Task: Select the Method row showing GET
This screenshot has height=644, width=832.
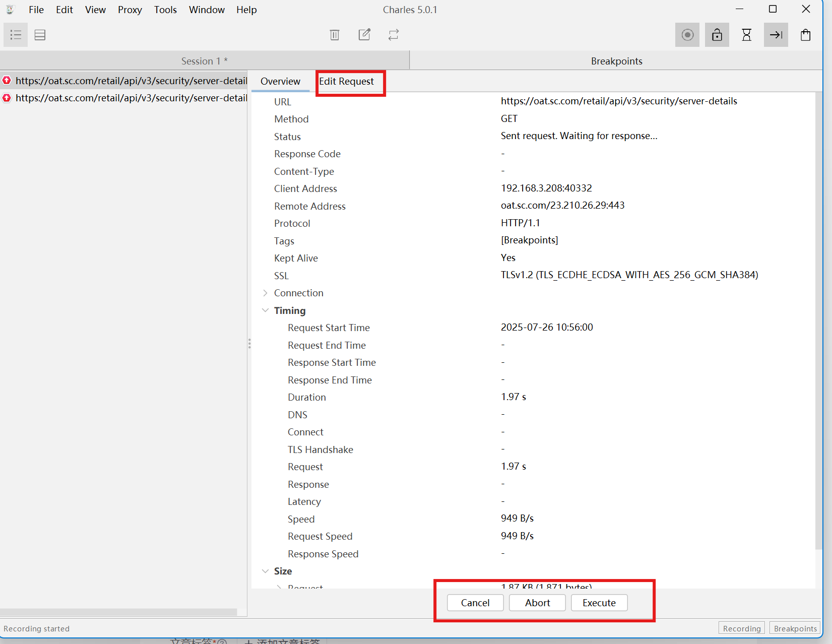Action: (x=533, y=119)
